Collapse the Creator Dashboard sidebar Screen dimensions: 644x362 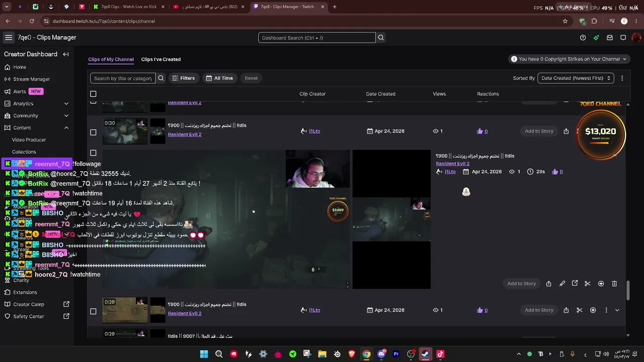[x=65, y=54]
